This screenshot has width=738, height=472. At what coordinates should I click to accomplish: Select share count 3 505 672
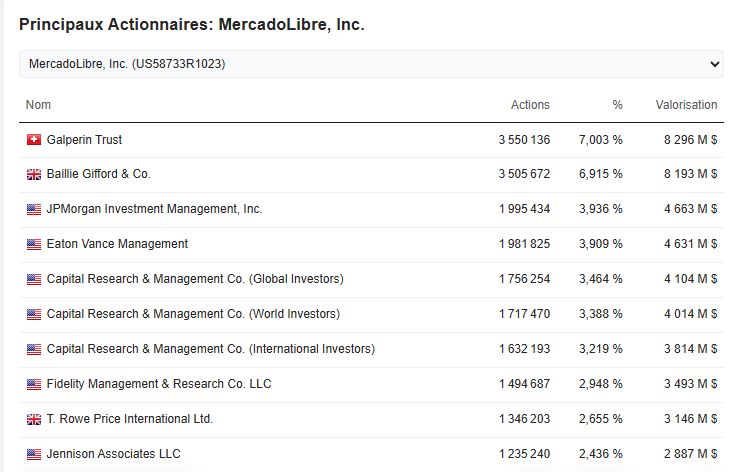click(524, 174)
